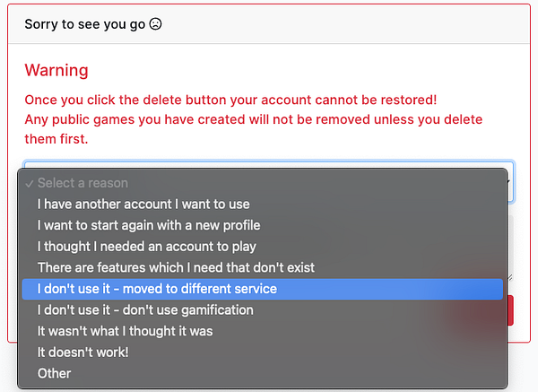Screen dimensions: 538x392
Task: Select 'There are features which I need that don't exist'
Action: coord(176,267)
